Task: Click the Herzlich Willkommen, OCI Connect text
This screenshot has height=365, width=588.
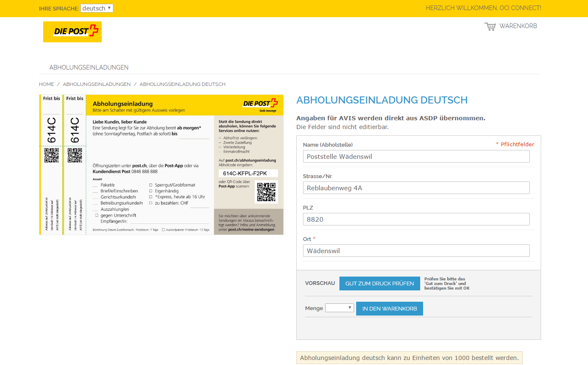Action: (x=483, y=8)
